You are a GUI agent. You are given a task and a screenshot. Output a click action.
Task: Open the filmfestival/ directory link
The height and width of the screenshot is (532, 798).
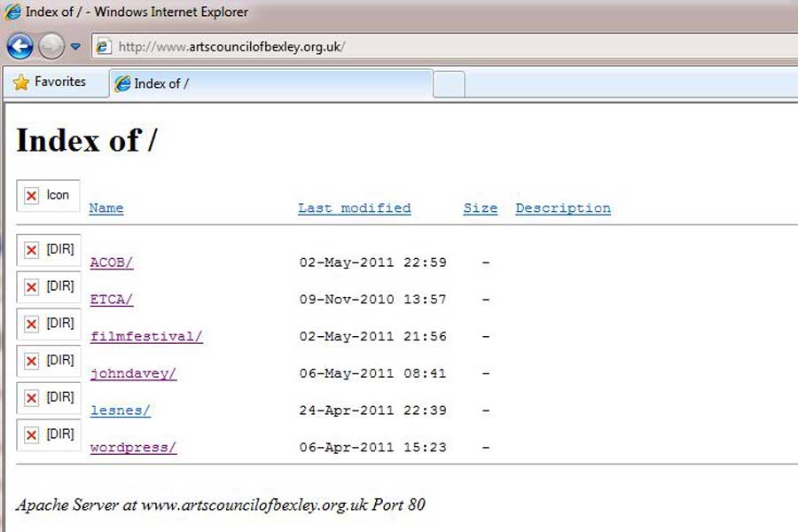pos(146,337)
